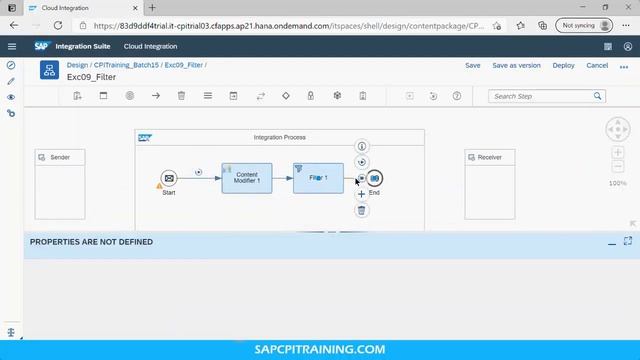Open the Call step palette icon

pos(233,96)
